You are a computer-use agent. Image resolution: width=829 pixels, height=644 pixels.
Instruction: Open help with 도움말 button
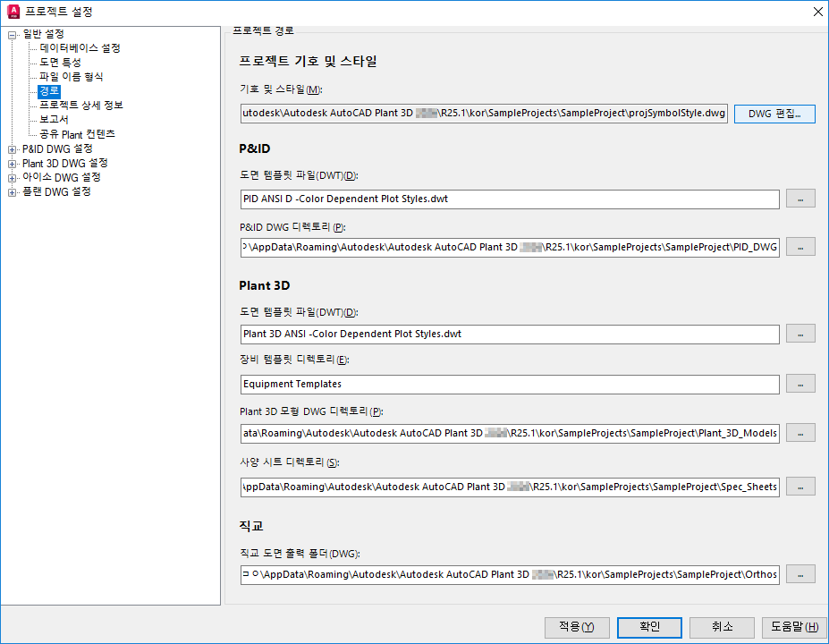[x=794, y=628]
